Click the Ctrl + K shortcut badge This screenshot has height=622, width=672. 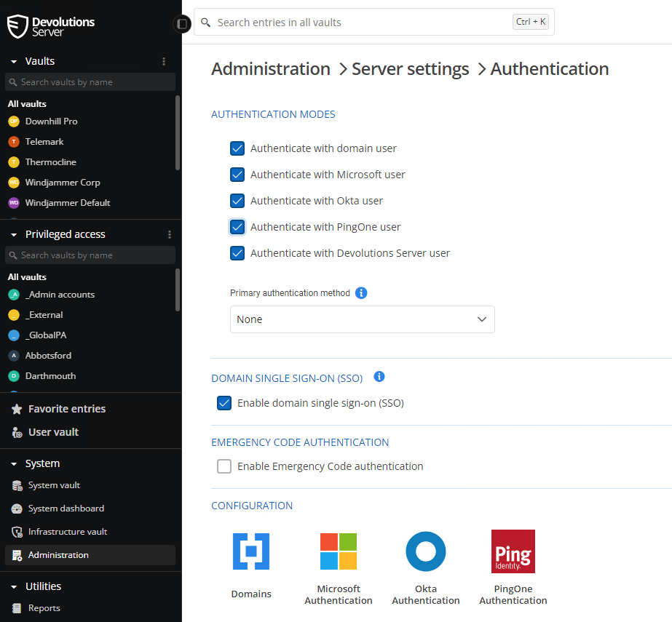coord(531,22)
